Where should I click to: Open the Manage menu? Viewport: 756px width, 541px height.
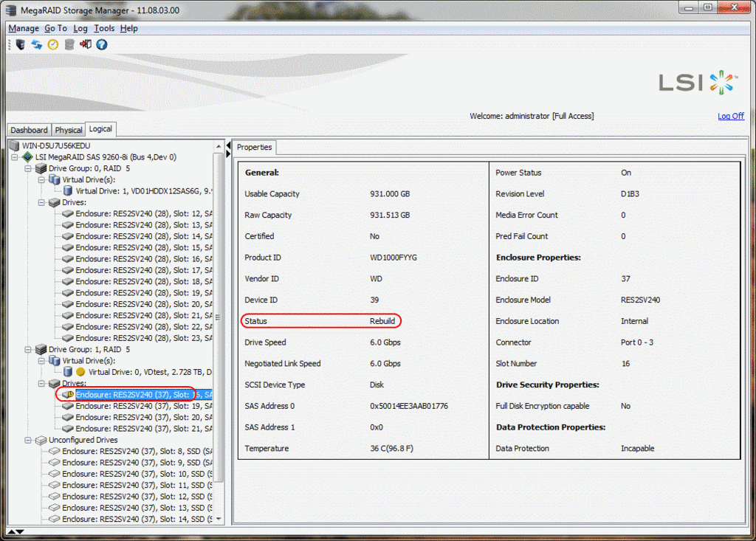point(24,29)
